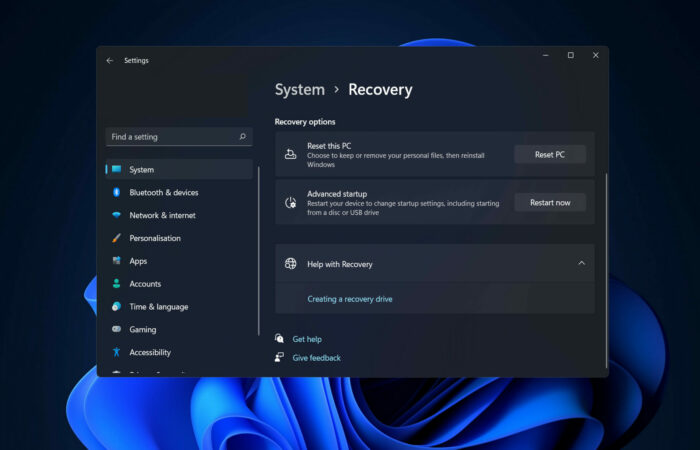Click the Restart now button
700x450 pixels.
pos(550,203)
